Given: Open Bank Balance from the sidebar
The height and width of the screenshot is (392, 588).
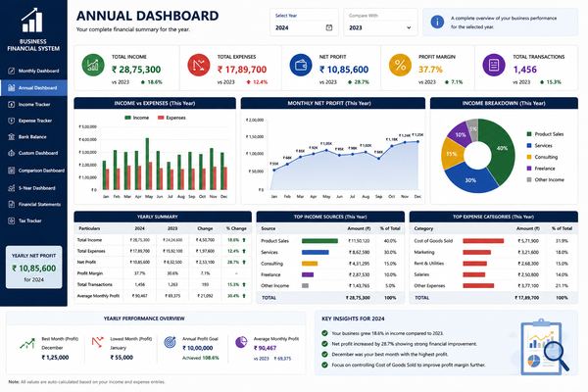Looking at the screenshot, I should point(33,137).
